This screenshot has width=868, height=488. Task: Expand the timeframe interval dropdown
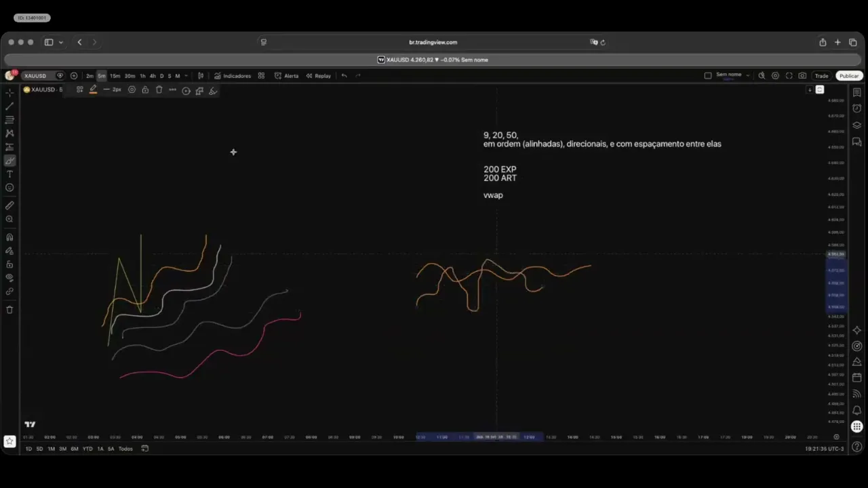tap(186, 76)
